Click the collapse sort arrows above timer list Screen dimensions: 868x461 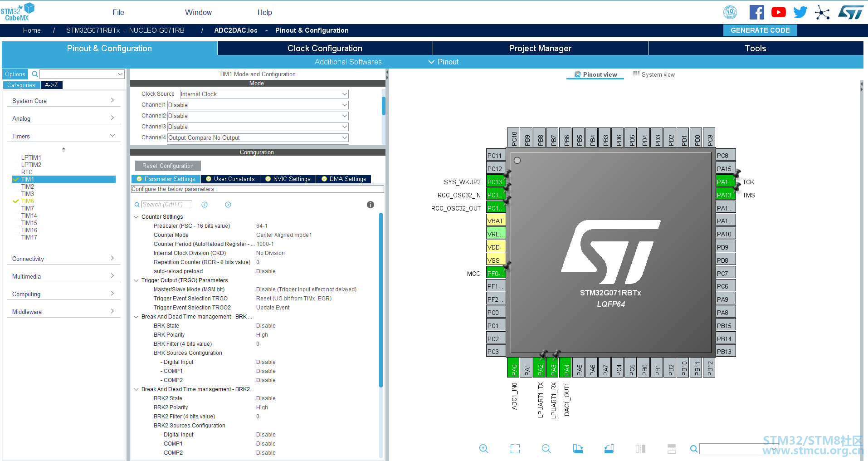point(63,149)
